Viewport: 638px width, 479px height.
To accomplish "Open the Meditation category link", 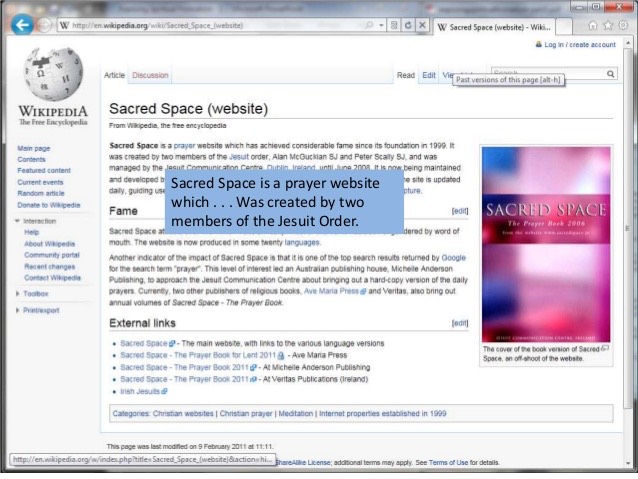I will tap(296, 414).
